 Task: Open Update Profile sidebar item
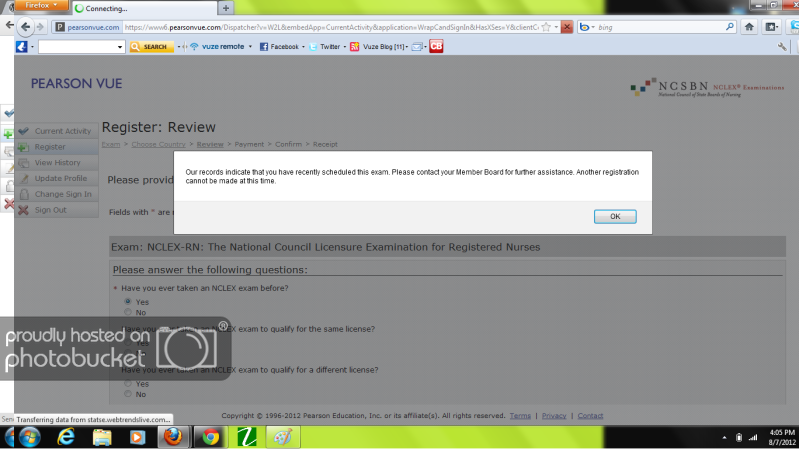point(57,178)
